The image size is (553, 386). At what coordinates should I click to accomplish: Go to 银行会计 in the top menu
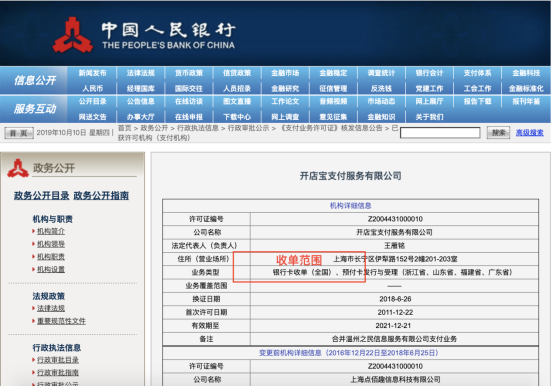(429, 73)
